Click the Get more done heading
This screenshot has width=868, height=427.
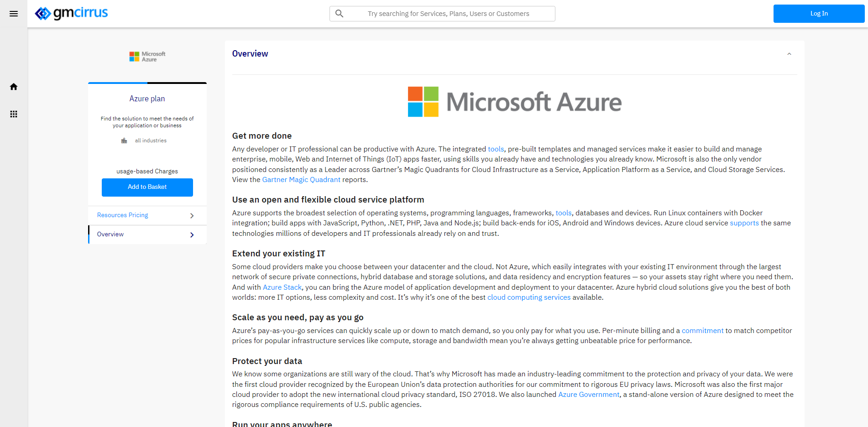click(x=262, y=136)
